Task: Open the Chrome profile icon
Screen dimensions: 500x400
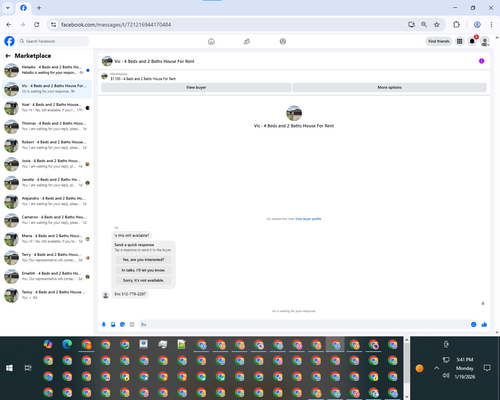Action: tap(477, 25)
